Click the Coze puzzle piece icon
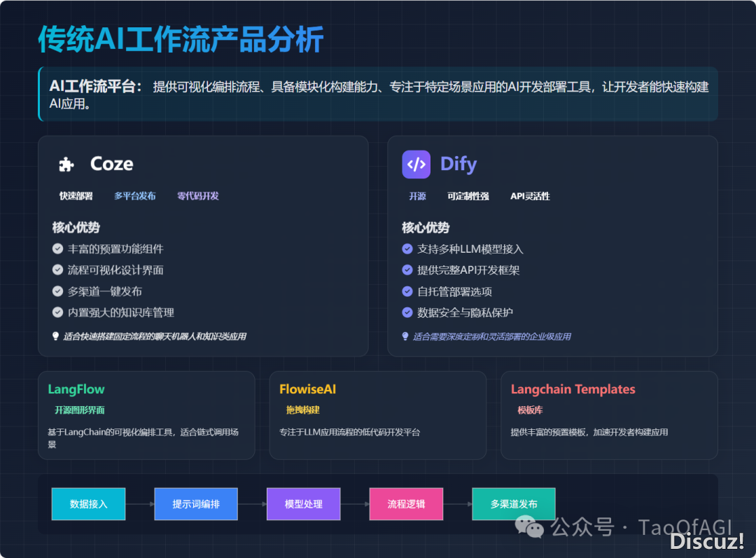 (x=66, y=165)
